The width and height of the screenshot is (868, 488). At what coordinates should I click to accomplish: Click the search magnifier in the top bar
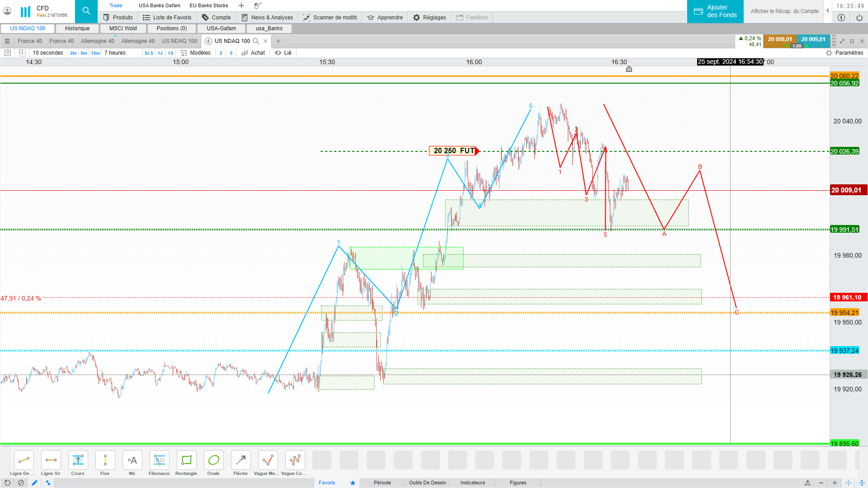coord(86,11)
